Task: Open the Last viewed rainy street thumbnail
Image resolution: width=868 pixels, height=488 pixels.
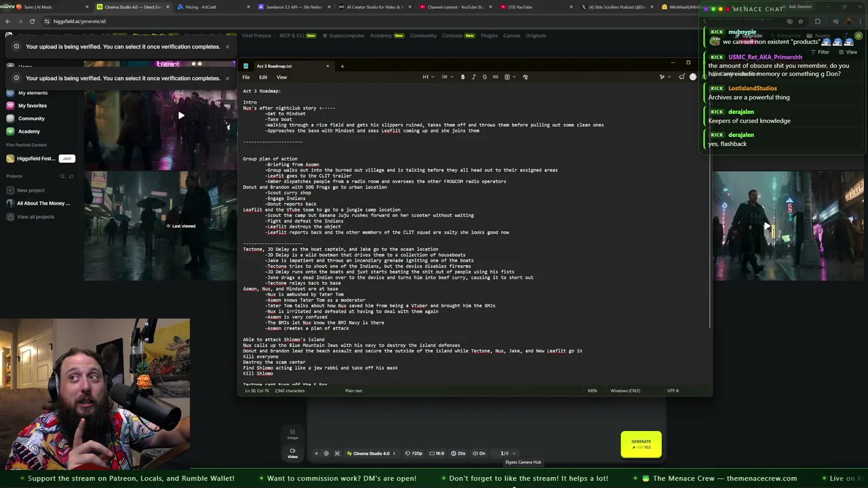Action: (x=160, y=226)
